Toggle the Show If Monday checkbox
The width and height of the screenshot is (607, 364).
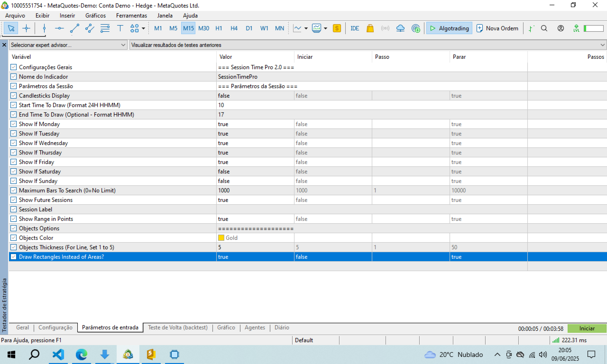pos(13,124)
